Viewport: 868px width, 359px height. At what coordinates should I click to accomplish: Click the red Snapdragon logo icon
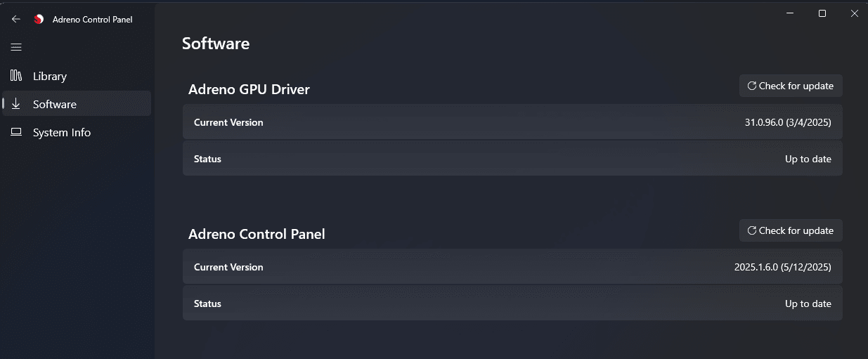point(39,19)
